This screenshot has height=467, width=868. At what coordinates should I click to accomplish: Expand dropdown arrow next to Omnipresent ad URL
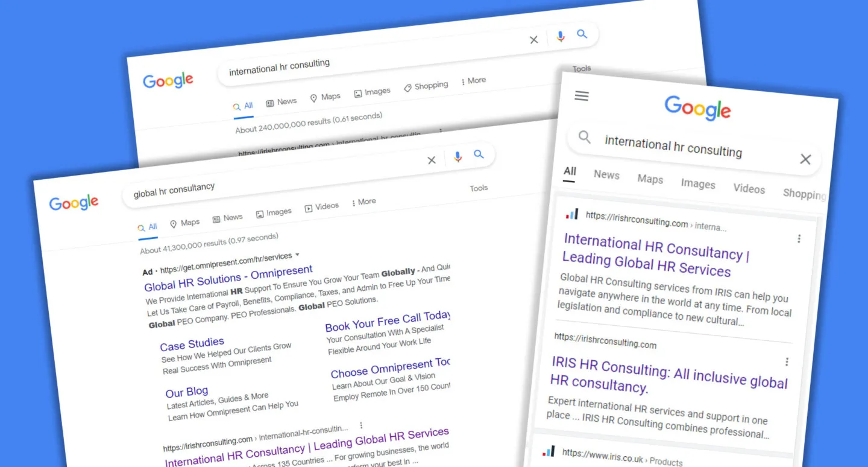(297, 255)
